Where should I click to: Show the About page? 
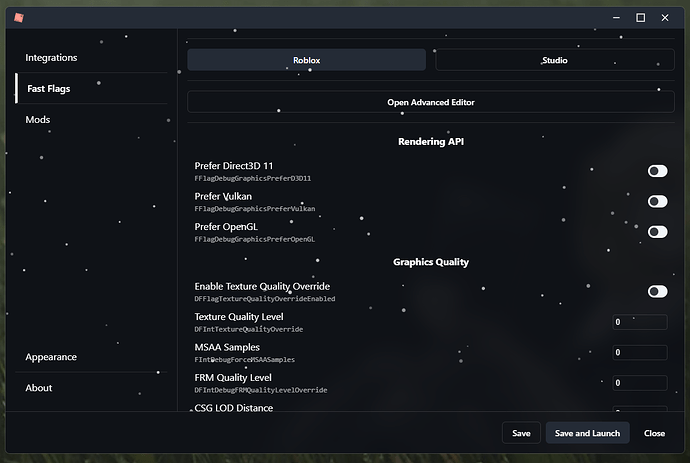[39, 388]
